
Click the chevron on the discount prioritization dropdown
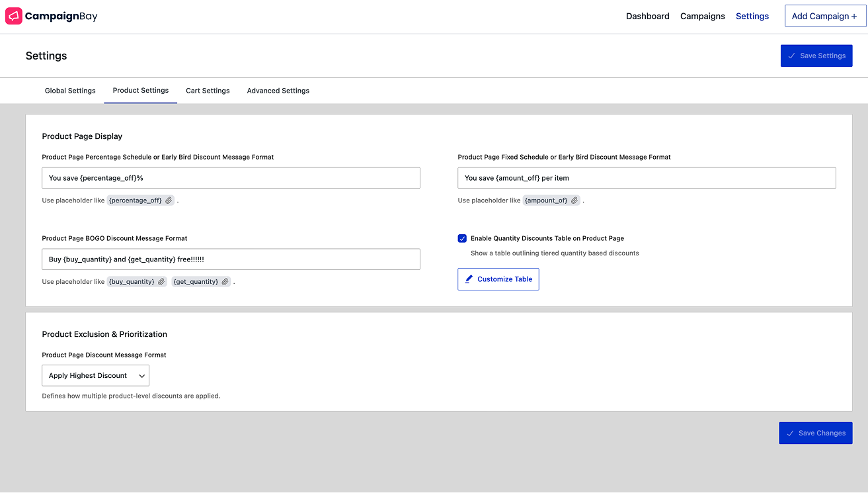point(141,375)
